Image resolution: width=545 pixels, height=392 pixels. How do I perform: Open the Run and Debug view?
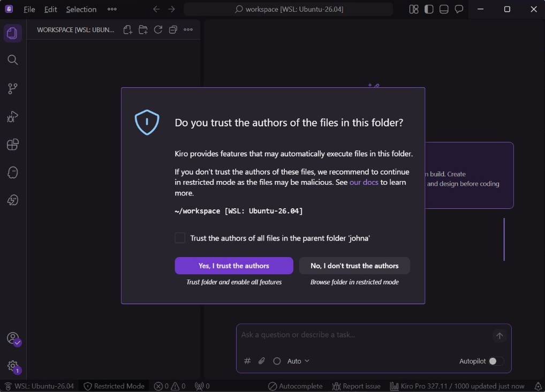point(12,117)
